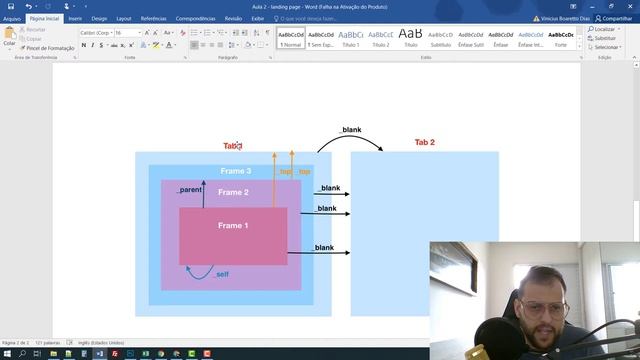Click the large Colar paste icon
The image size is (640, 360).
click(x=9, y=33)
